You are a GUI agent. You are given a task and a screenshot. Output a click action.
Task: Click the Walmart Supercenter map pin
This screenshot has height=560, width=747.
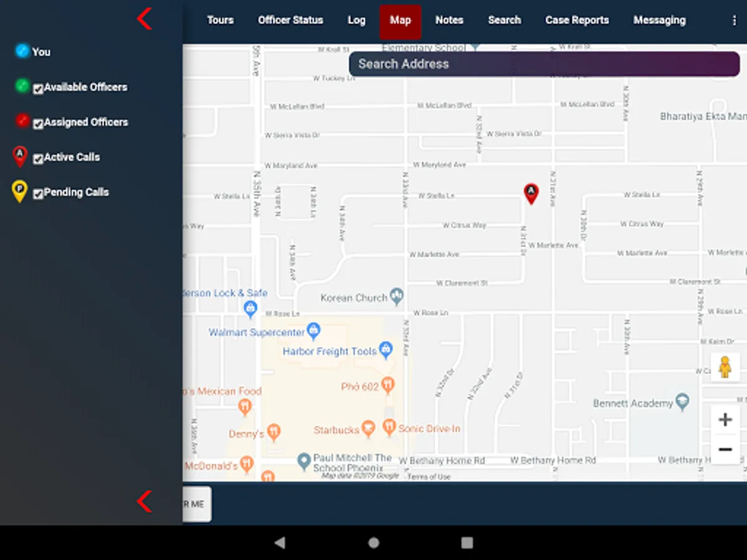[314, 330]
